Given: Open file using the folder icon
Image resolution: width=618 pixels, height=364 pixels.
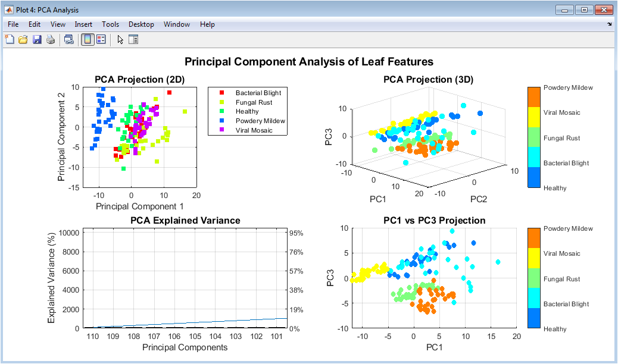Looking at the screenshot, I should (x=23, y=40).
